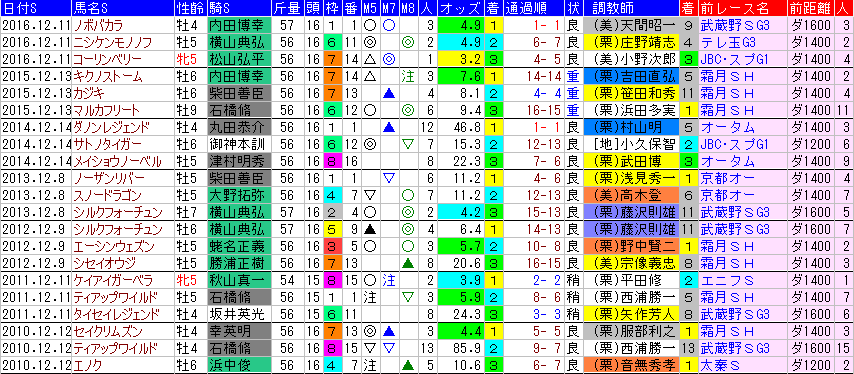This screenshot has width=854, height=374.
Task: Select horse name ケイアイガーベラ
Action: point(112,280)
